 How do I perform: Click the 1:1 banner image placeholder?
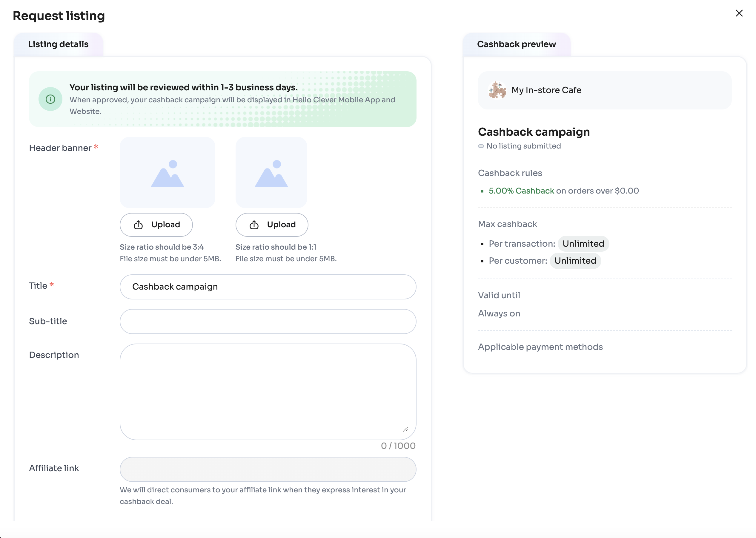click(x=271, y=173)
